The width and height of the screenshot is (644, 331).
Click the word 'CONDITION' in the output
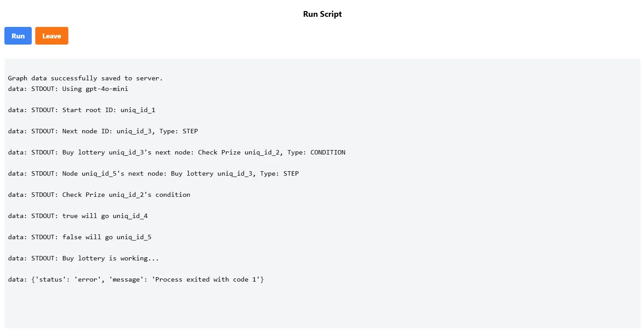pyautogui.click(x=328, y=152)
